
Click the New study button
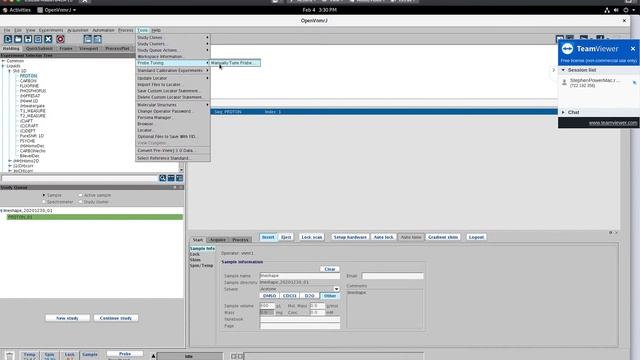[x=67, y=318]
